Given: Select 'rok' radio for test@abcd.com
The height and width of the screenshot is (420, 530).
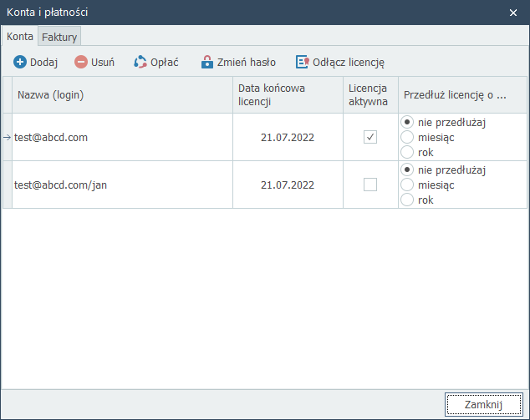Looking at the screenshot, I should (407, 152).
